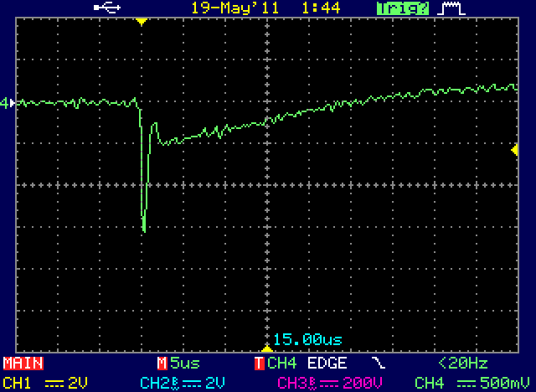Viewport: 536px width, 392px height.
Task: Click the CH1 channel label
Action: click(x=18, y=383)
